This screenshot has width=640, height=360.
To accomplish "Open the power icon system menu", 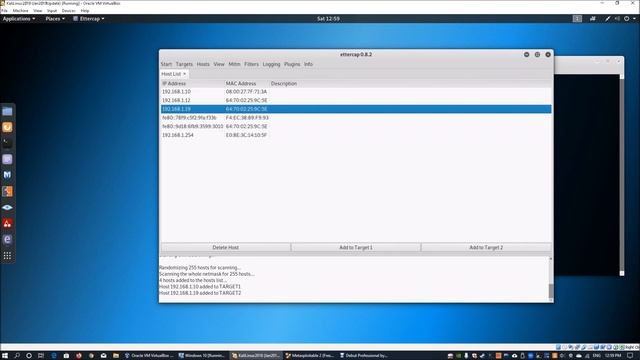I will 627,18.
